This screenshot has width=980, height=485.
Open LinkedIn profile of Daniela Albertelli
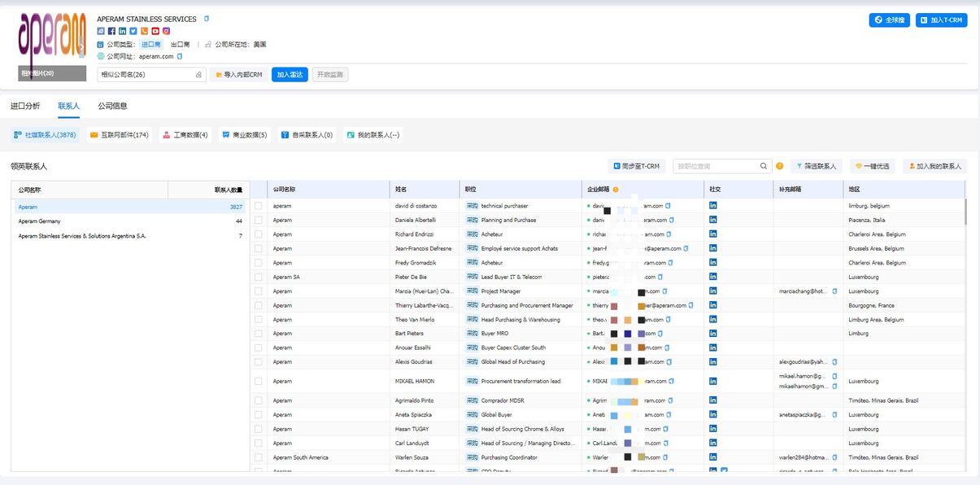713,220
